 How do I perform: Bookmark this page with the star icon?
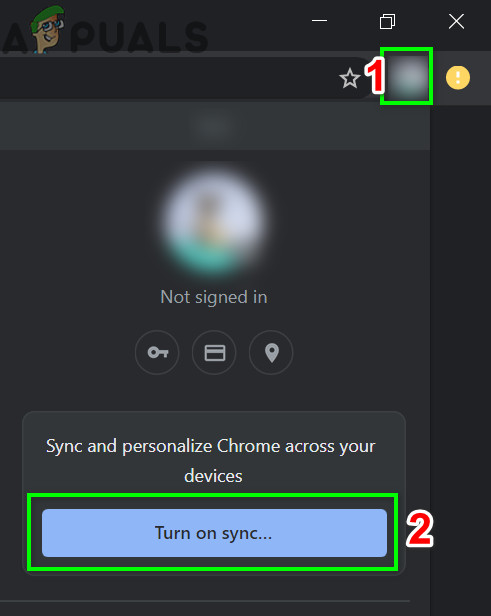click(x=349, y=78)
